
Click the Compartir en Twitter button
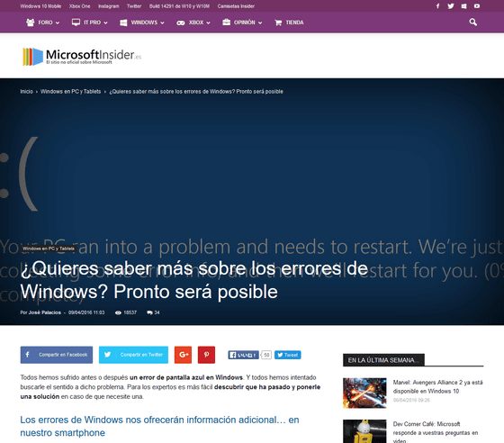pos(133,355)
